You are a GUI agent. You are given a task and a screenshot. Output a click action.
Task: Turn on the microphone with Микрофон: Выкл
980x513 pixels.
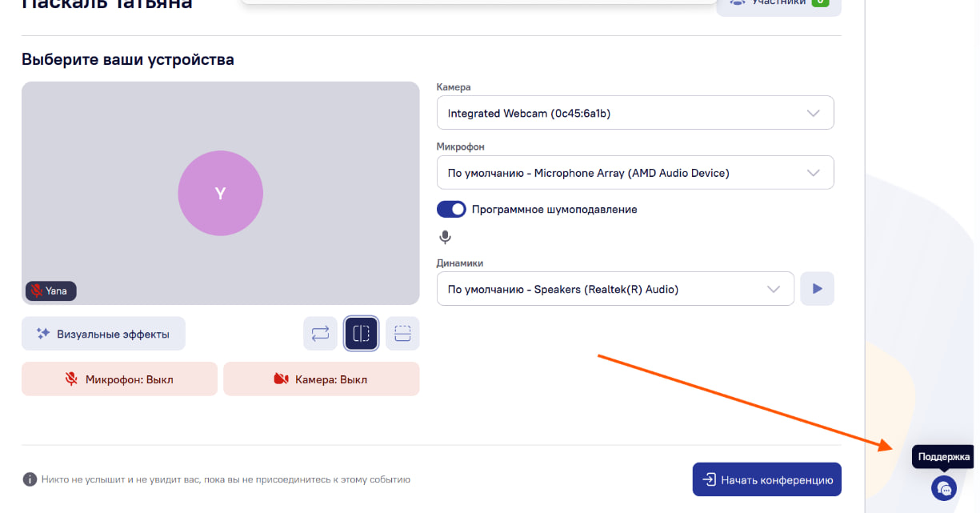pos(119,379)
